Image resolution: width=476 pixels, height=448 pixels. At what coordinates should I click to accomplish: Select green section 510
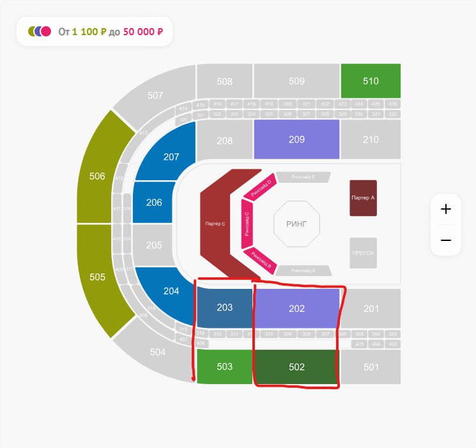(371, 81)
